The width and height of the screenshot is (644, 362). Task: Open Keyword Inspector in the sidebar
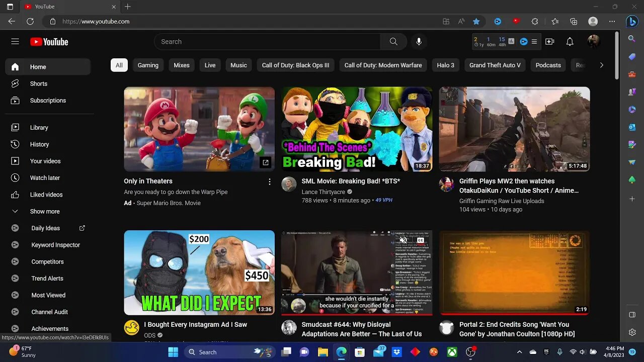[x=55, y=245]
